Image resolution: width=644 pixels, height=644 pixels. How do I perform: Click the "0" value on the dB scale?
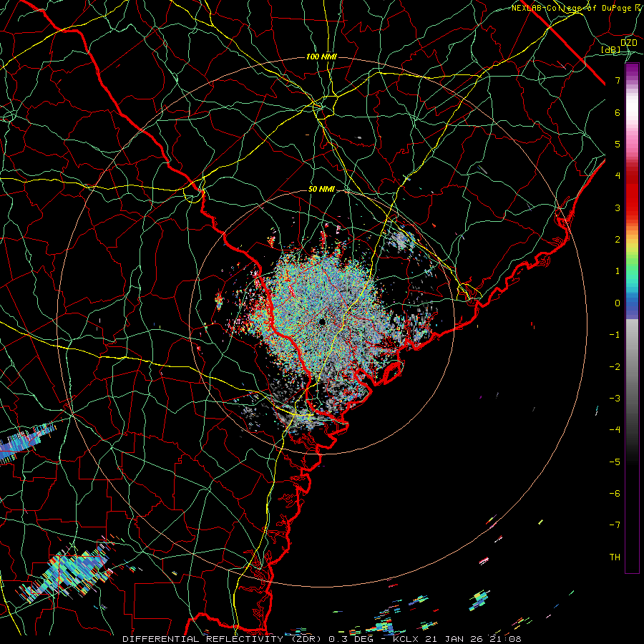tap(618, 303)
